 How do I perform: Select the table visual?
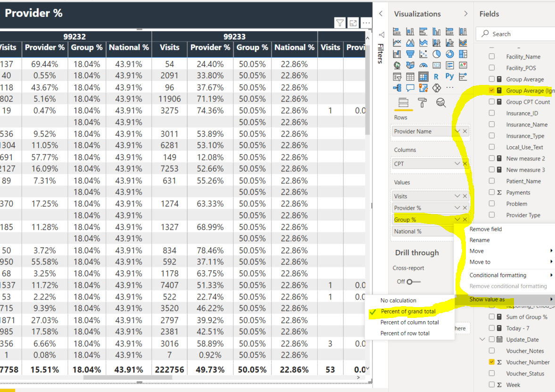tap(410, 77)
